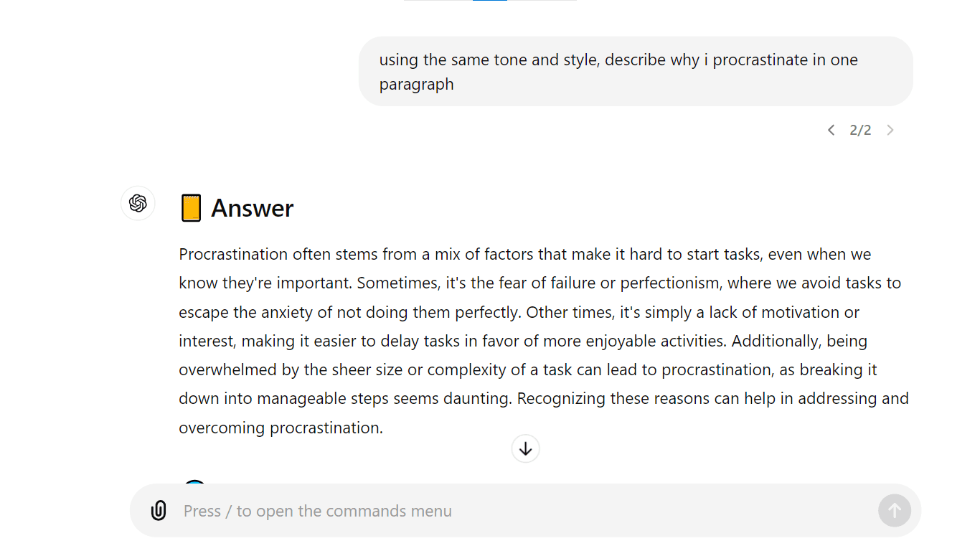Go to the next message version
Image resolution: width=980 pixels, height=551 pixels.
point(890,130)
